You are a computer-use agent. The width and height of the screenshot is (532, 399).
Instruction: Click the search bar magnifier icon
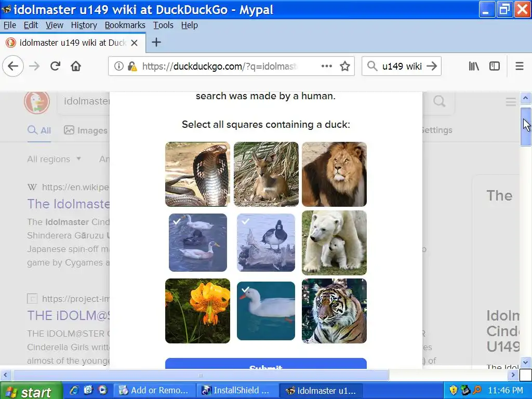[372, 66]
